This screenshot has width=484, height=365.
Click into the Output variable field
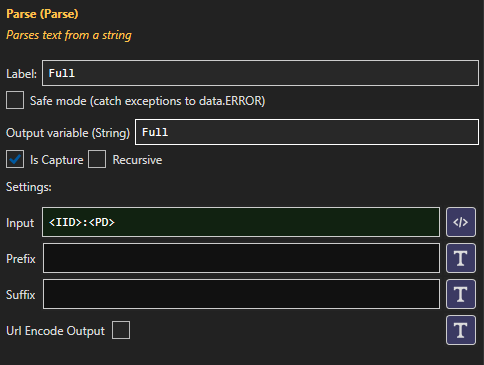click(307, 132)
